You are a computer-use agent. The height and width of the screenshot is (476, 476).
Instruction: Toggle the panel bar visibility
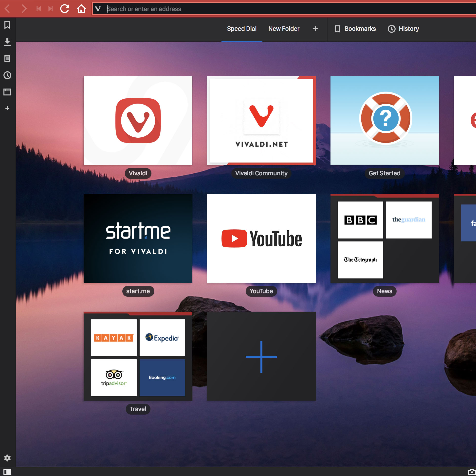(x=7, y=471)
